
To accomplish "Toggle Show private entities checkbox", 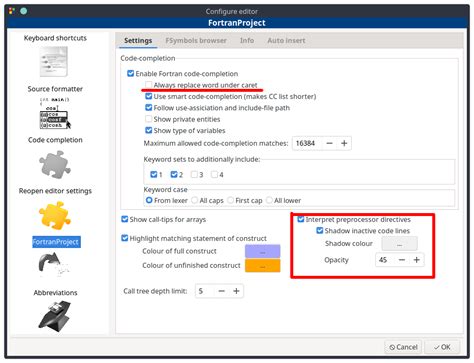I will 149,119.
